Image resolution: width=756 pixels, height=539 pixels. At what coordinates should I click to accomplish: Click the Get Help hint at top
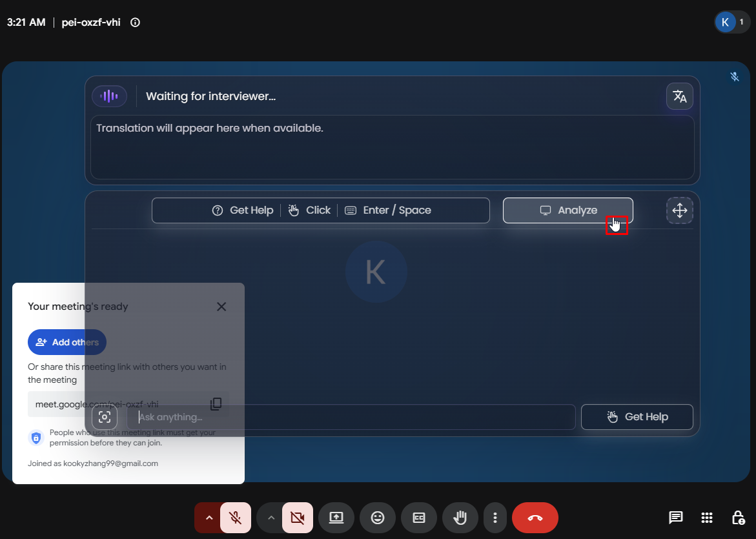[243, 210]
